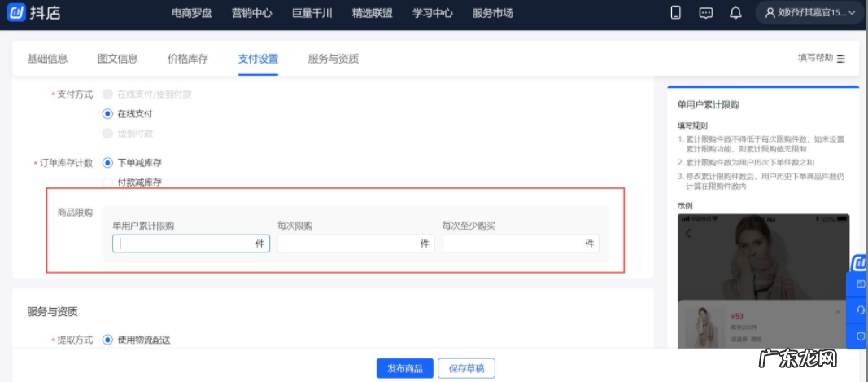Click the example phone preview image

(x=763, y=280)
